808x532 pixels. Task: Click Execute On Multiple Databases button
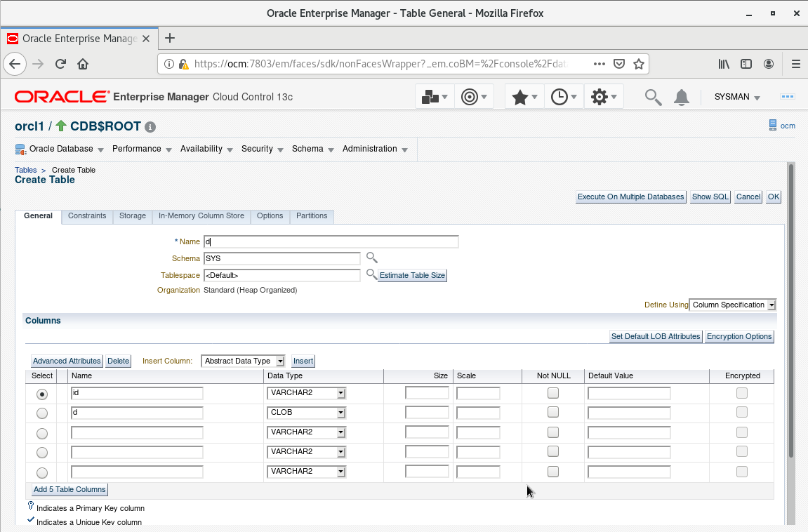tap(630, 197)
